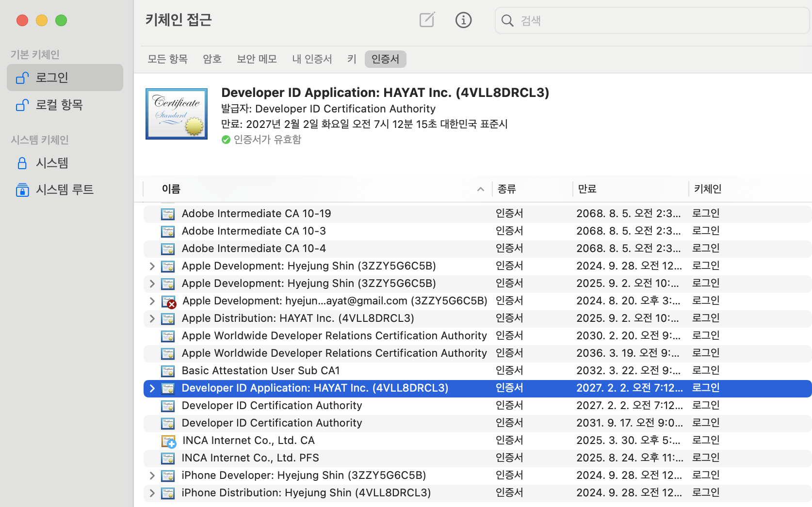Select the 인증서 tab
The width and height of the screenshot is (812, 507).
[385, 59]
